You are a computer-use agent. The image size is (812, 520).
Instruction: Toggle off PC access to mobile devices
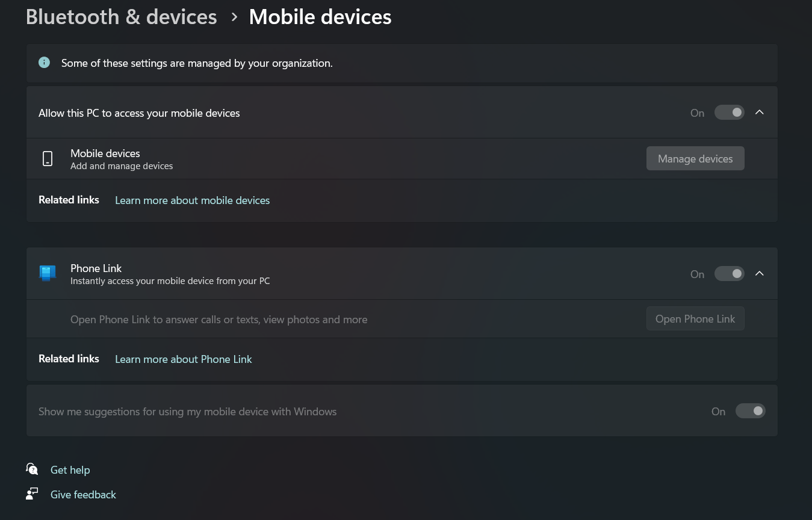pyautogui.click(x=729, y=112)
